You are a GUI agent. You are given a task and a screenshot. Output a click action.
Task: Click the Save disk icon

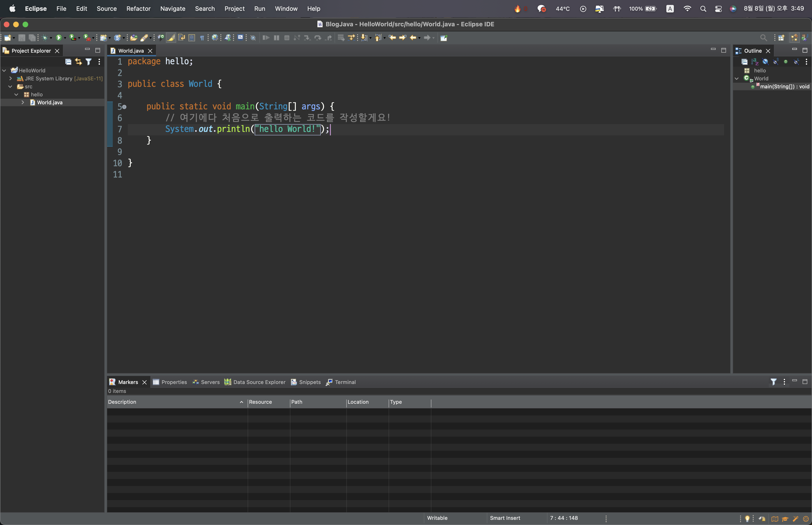[22, 38]
